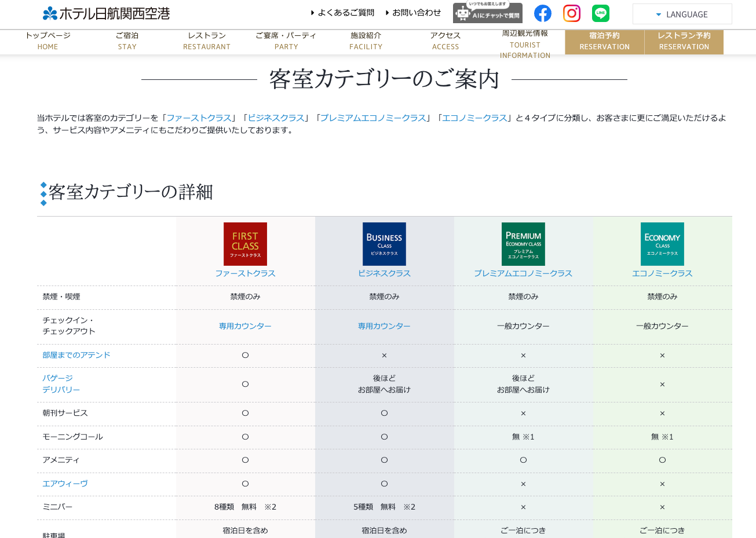The height and width of the screenshot is (538, 756).
Task: Open the ご宿泊 STAY menu
Action: 127,41
